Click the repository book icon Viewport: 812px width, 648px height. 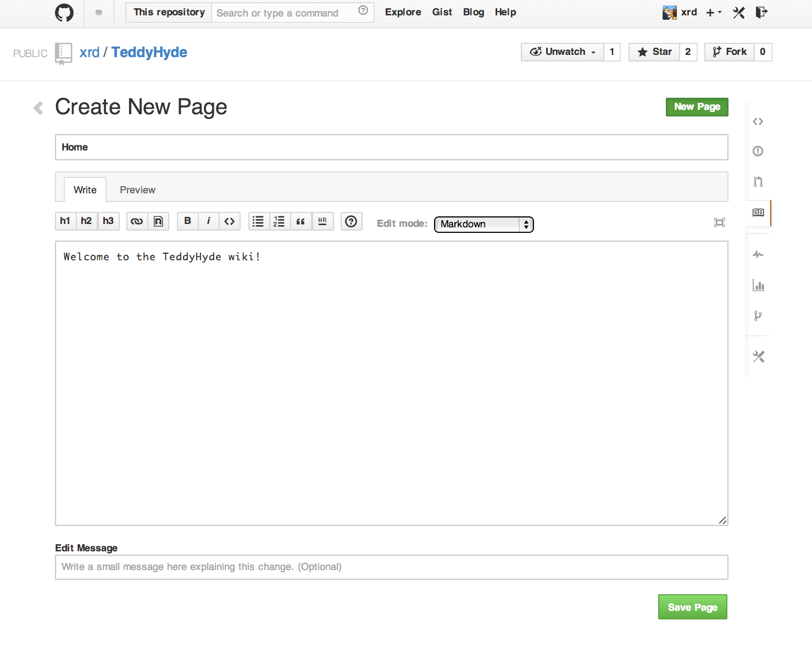point(64,53)
